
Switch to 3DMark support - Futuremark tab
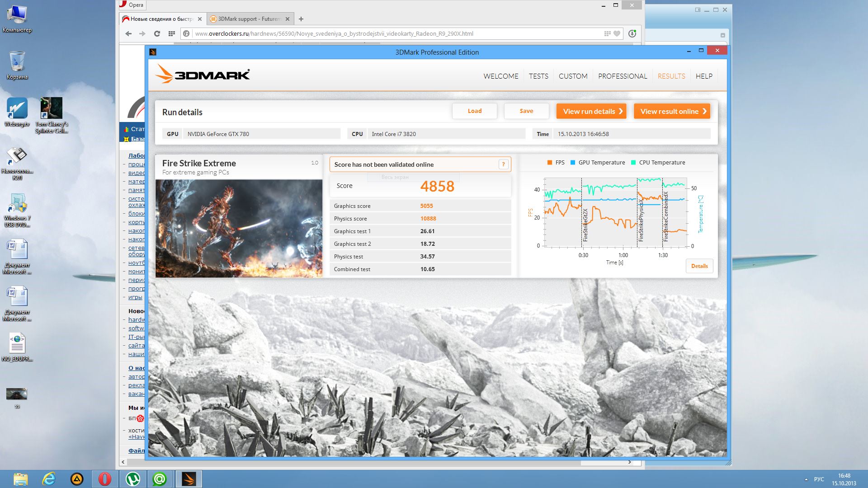[x=250, y=19]
